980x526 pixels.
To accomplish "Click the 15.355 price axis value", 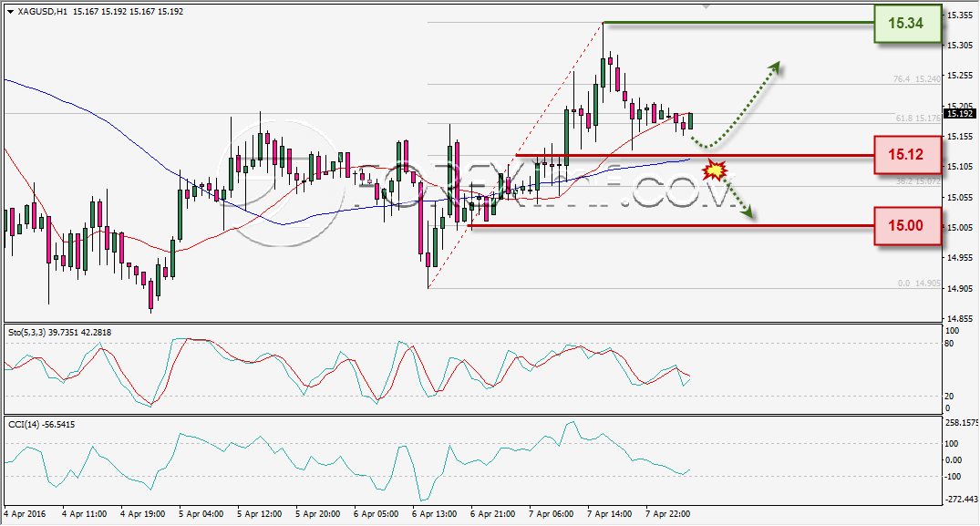I will pos(960,15).
